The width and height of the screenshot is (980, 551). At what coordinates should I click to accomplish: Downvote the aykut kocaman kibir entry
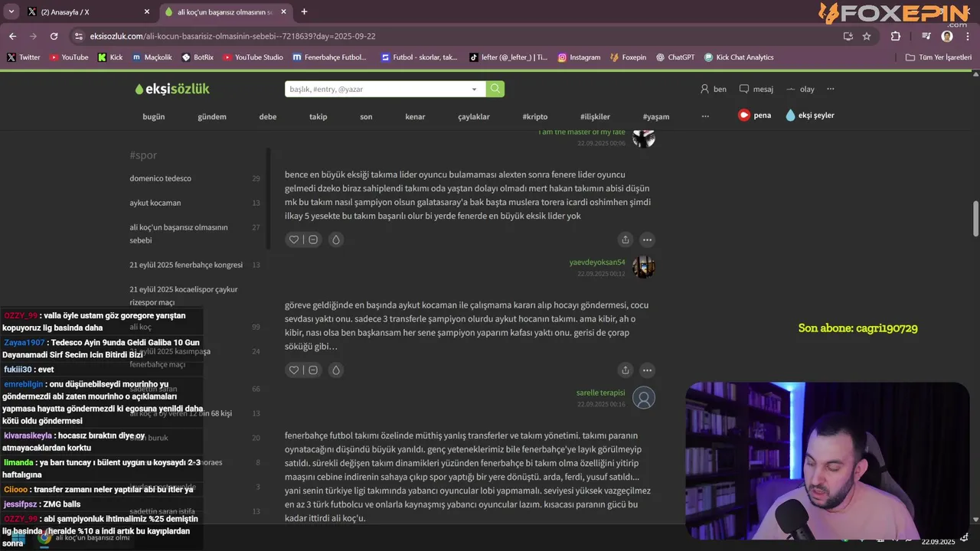313,370
